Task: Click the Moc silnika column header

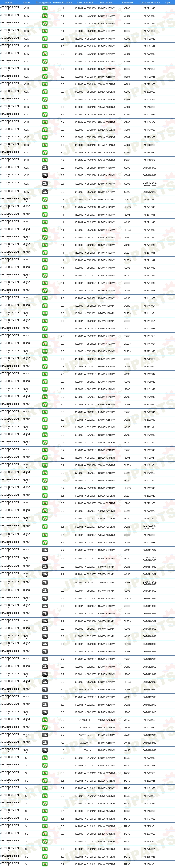Action: pyautogui.click(x=106, y=2)
